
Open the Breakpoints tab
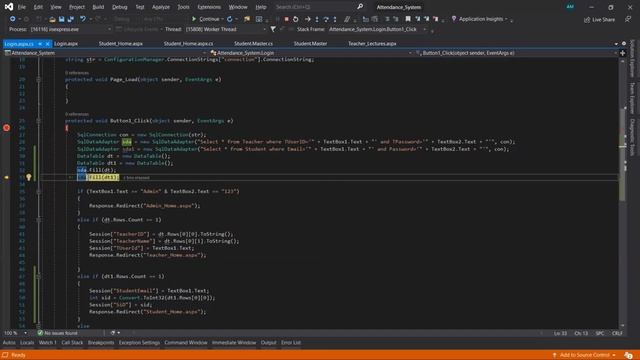pyautogui.click(x=101, y=343)
